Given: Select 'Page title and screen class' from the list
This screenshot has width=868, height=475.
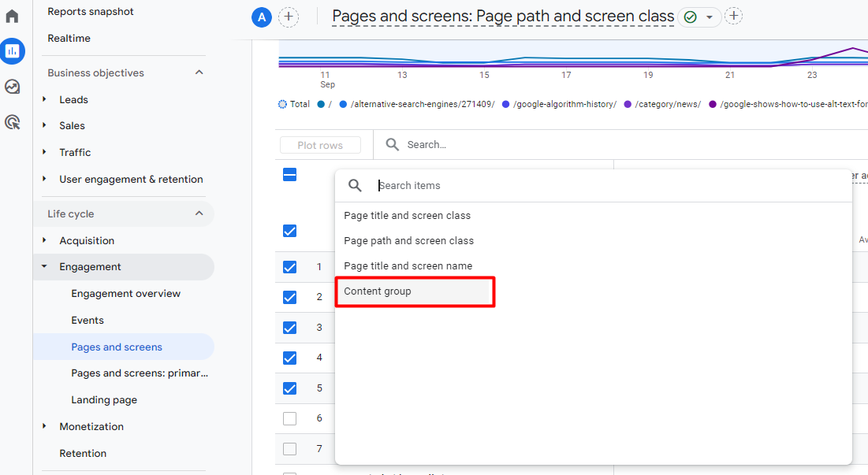Looking at the screenshot, I should tap(406, 215).
